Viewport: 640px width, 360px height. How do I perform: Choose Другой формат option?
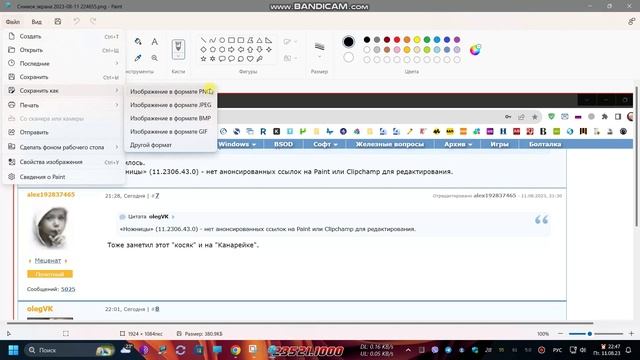(x=171, y=145)
